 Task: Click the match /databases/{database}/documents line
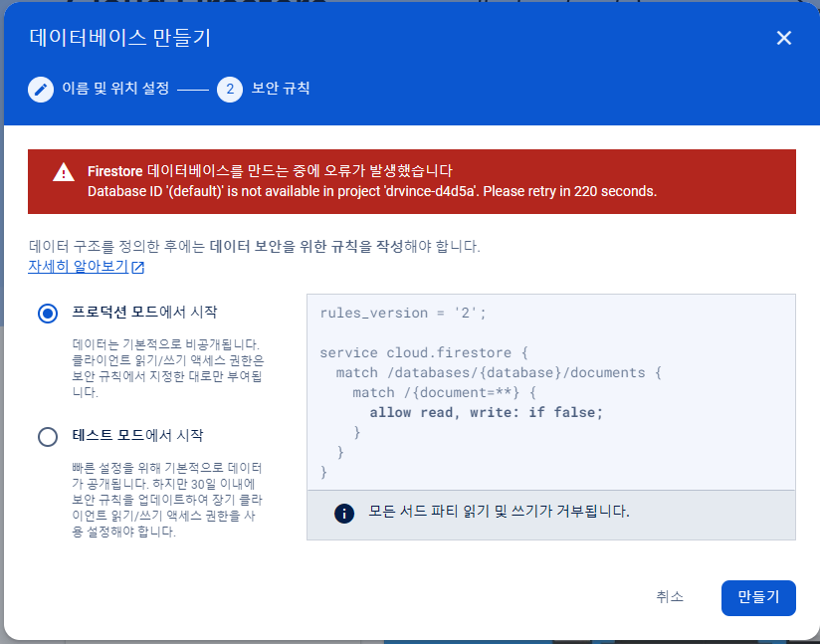click(499, 373)
